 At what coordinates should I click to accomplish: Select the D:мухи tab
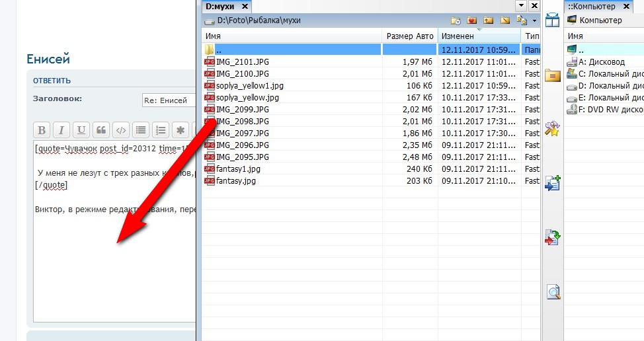(220, 6)
